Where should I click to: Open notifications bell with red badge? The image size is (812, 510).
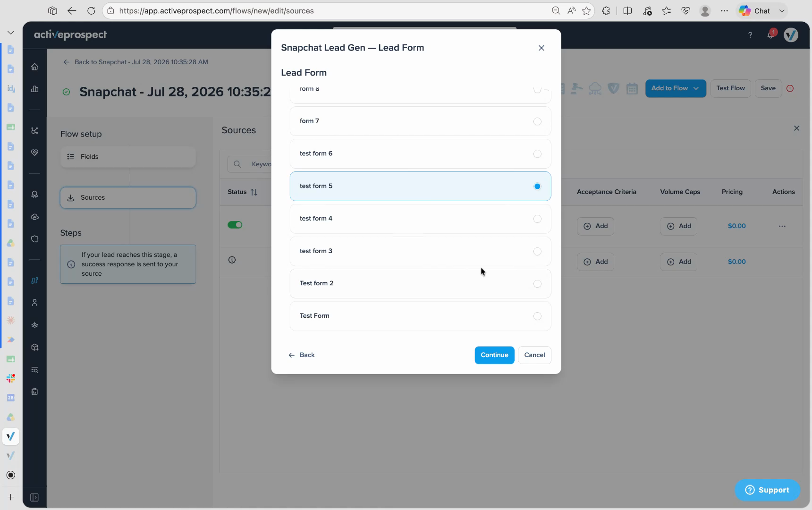pos(771,35)
